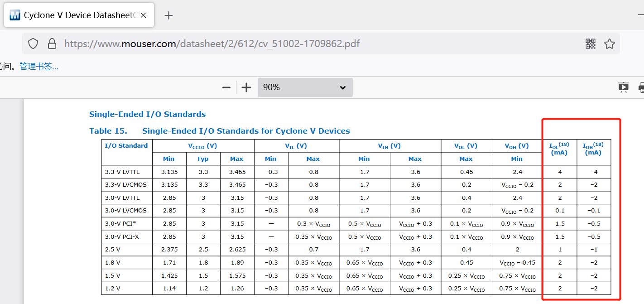This screenshot has height=304, width=644.
Task: Click the 0.7 VIL max value
Action: coord(313,250)
